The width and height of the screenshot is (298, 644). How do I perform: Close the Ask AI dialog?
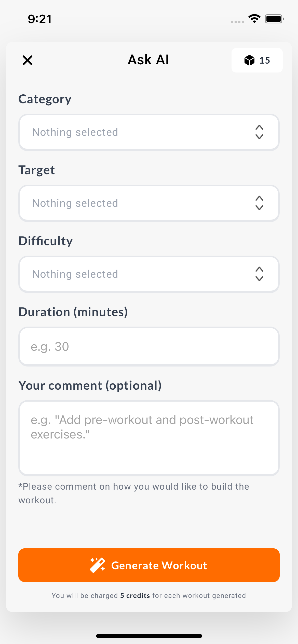coord(28,60)
